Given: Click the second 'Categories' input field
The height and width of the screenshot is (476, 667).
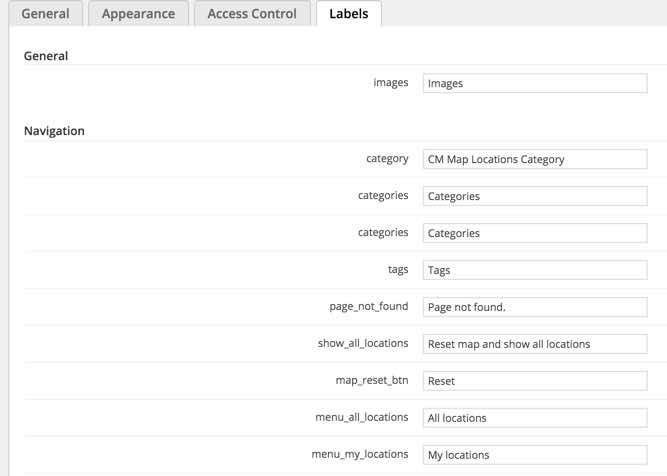Looking at the screenshot, I should coord(534,233).
